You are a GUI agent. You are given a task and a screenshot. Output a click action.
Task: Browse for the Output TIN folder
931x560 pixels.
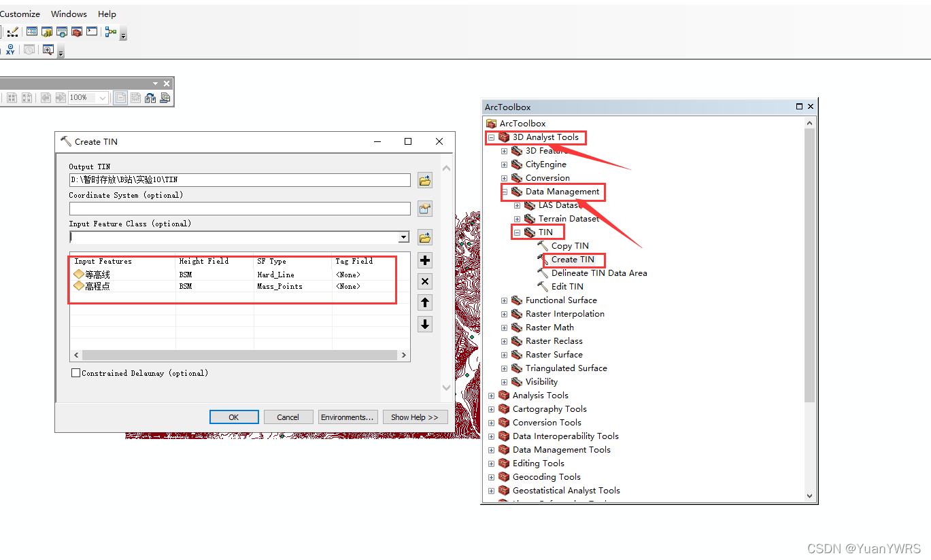click(425, 180)
